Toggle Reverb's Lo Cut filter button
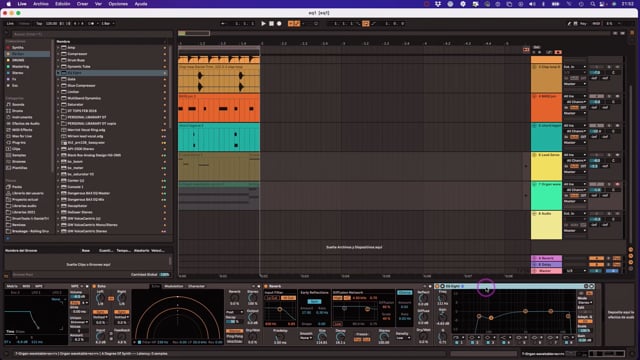This screenshot has width=640, height=360. coord(271,298)
